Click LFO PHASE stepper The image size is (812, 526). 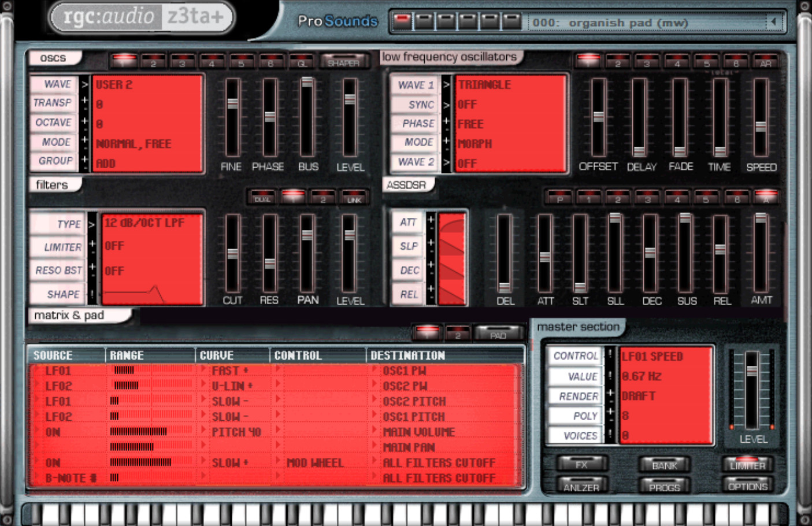coord(446,124)
